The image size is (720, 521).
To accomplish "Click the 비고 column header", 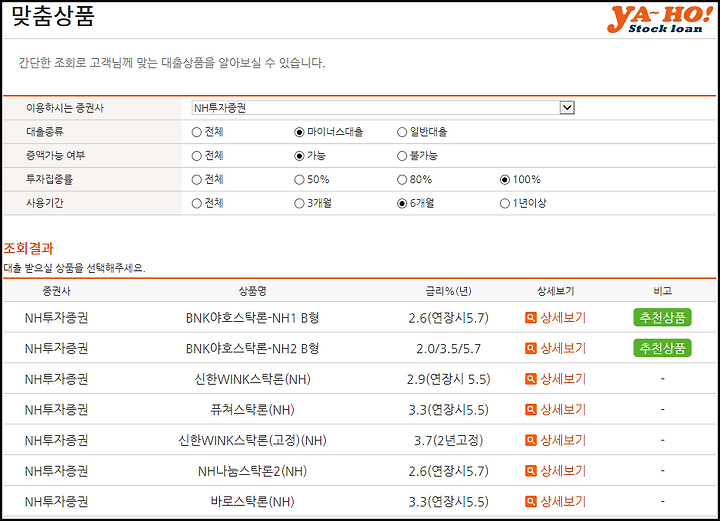I will 662,291.
